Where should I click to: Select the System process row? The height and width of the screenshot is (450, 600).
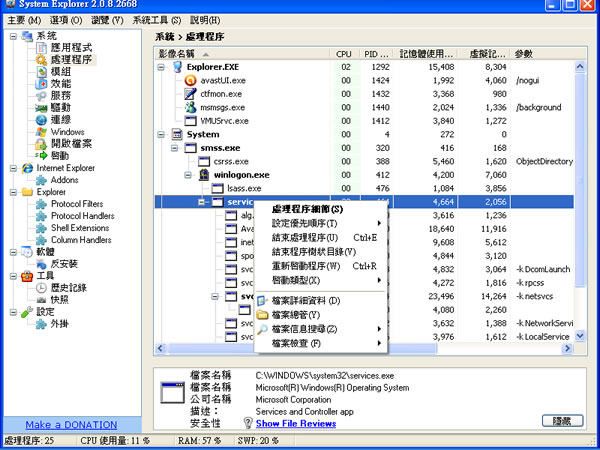pyautogui.click(x=364, y=135)
